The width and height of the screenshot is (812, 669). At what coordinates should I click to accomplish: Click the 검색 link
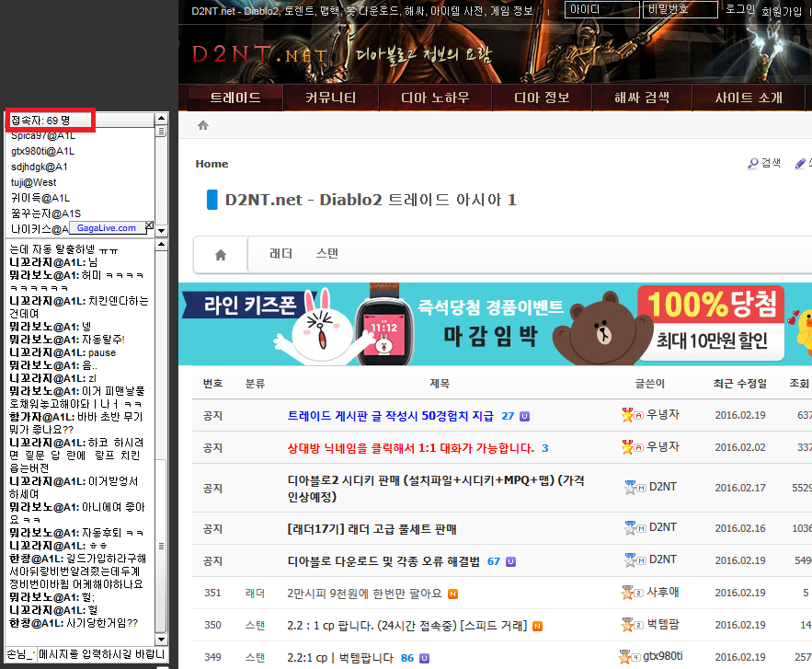pos(772,163)
